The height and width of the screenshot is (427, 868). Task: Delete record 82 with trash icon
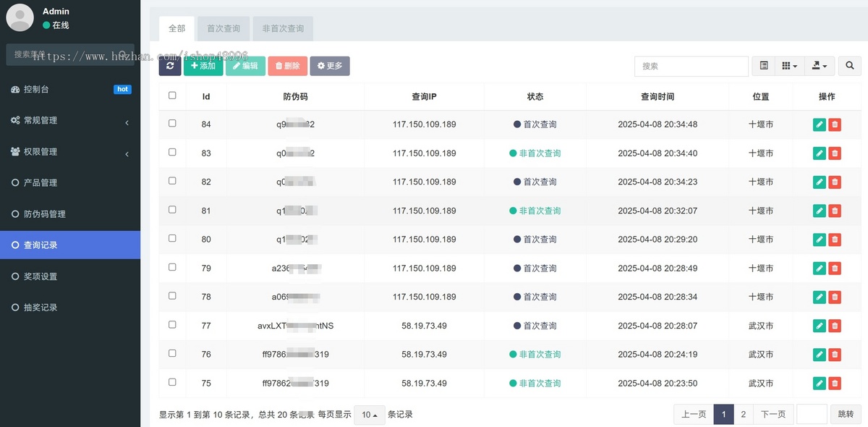click(835, 182)
